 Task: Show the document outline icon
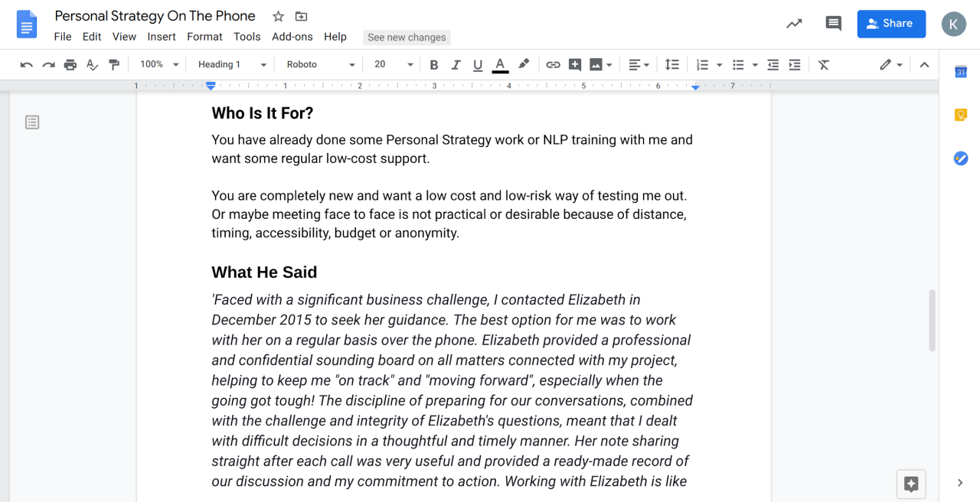32,122
